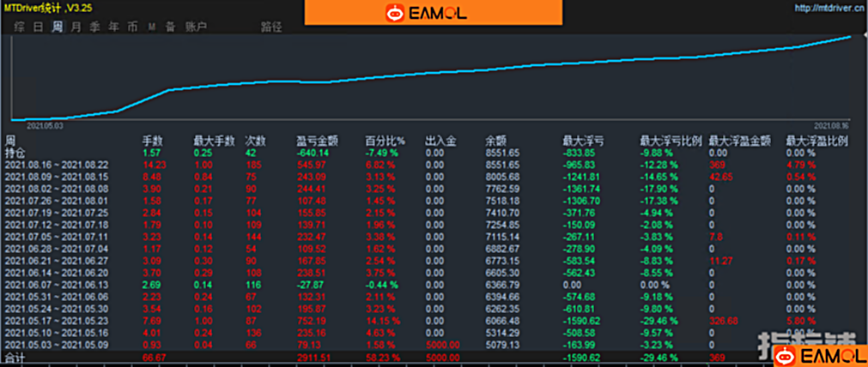The width and height of the screenshot is (868, 367).
Task: Click the -0.44 % percentage value
Action: click(x=381, y=286)
